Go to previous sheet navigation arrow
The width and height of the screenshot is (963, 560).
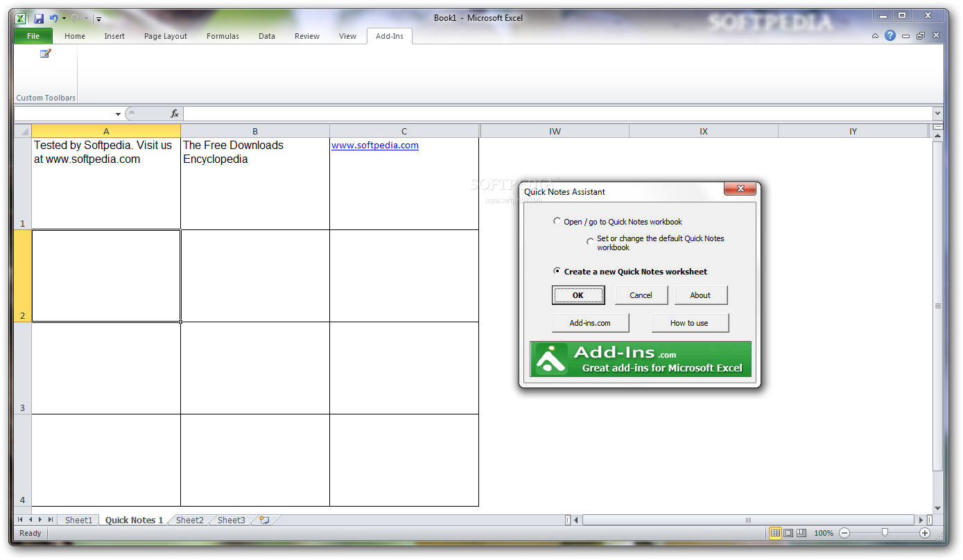30,520
